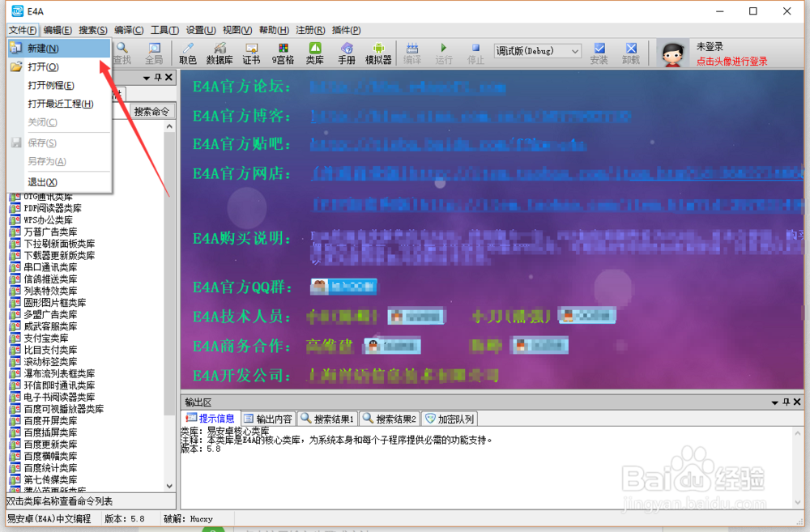Click the 卸载 uninstall toolbar icon
This screenshot has width=810, height=532.
[632, 53]
